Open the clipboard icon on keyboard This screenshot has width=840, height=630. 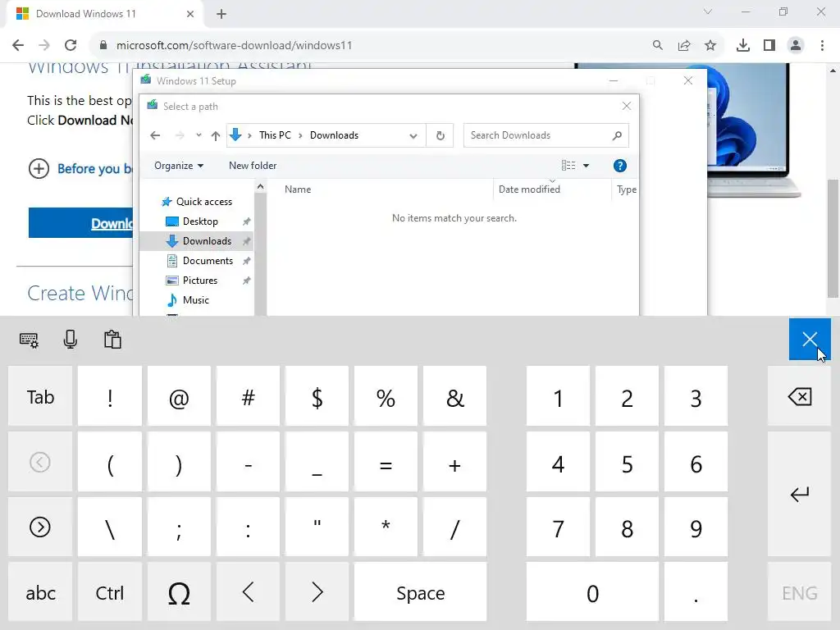pyautogui.click(x=112, y=340)
